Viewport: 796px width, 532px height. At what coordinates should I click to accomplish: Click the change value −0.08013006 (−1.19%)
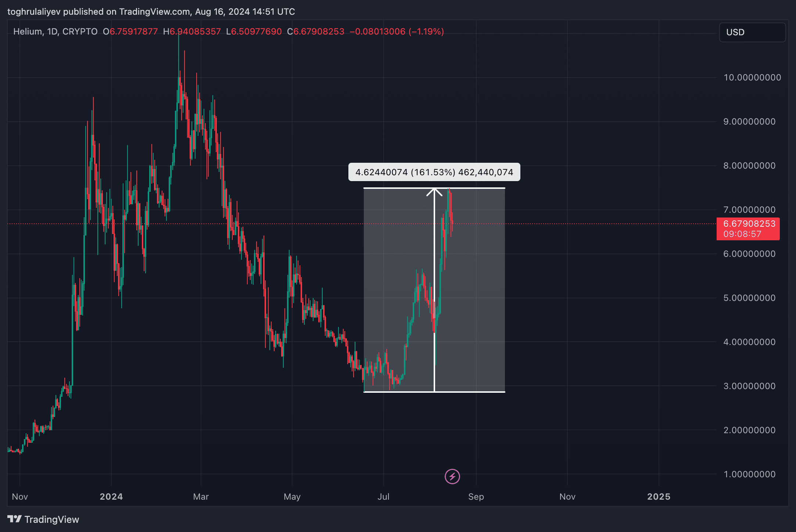pyautogui.click(x=397, y=32)
